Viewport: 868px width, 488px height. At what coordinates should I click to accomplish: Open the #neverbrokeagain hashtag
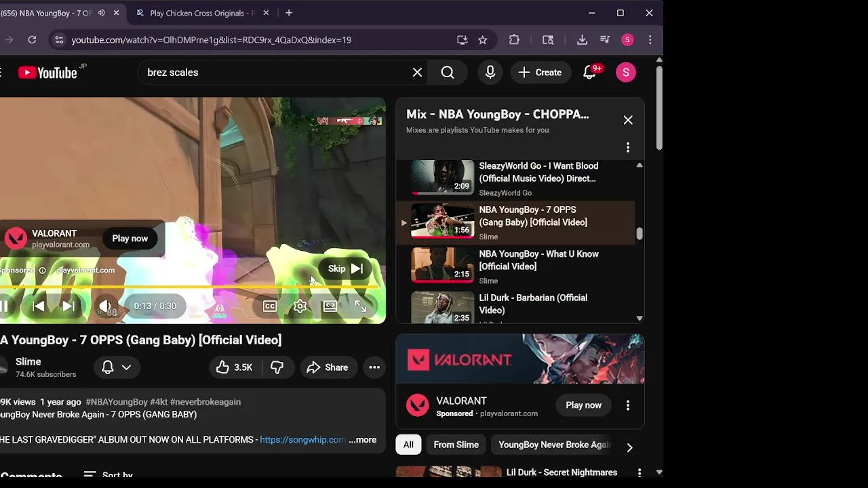[205, 402]
